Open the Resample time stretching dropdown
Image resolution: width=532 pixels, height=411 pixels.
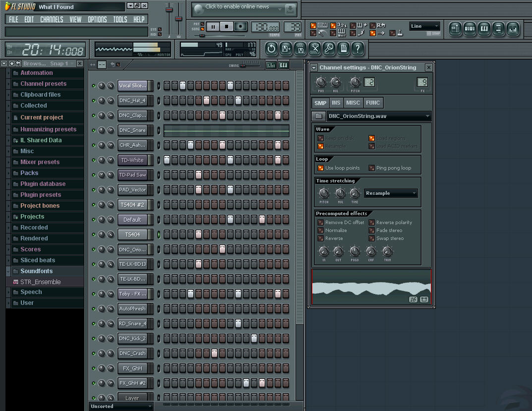pyautogui.click(x=391, y=193)
